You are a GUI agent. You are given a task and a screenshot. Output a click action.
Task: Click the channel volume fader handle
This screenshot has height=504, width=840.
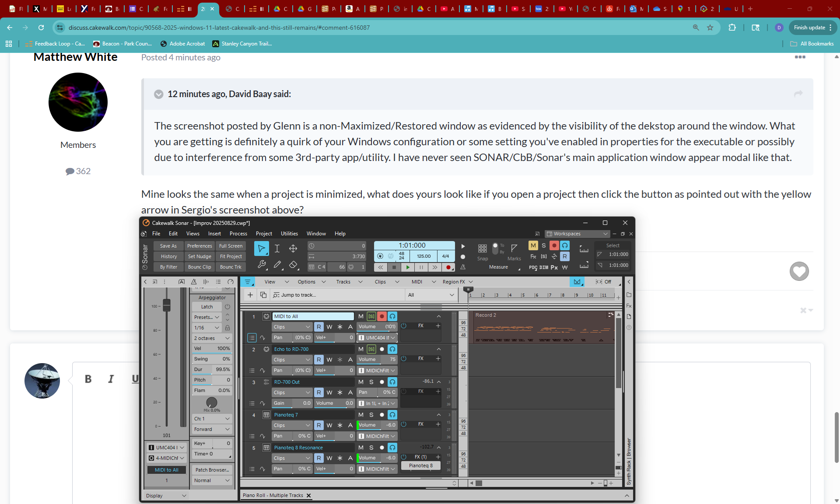point(167,305)
